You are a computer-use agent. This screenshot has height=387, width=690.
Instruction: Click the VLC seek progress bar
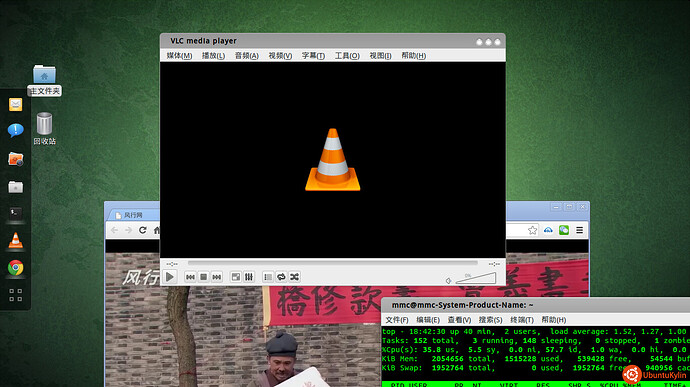tap(333, 263)
